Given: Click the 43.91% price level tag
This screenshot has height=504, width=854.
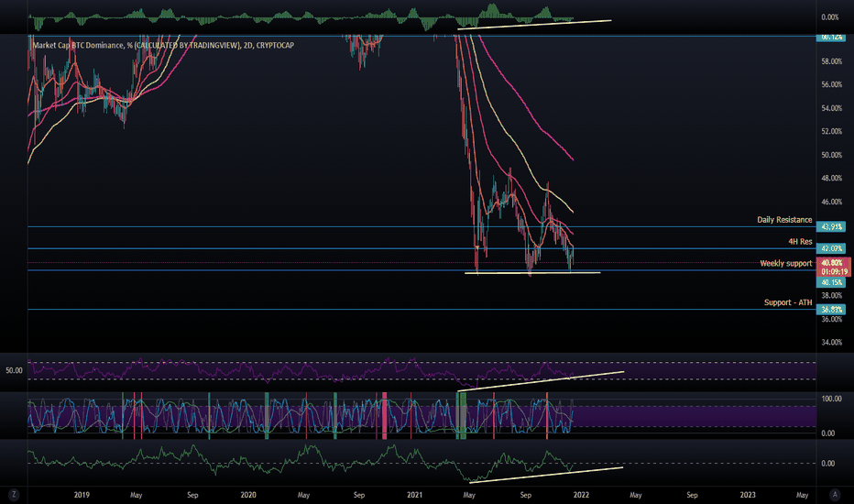Looking at the screenshot, I should pyautogui.click(x=831, y=226).
